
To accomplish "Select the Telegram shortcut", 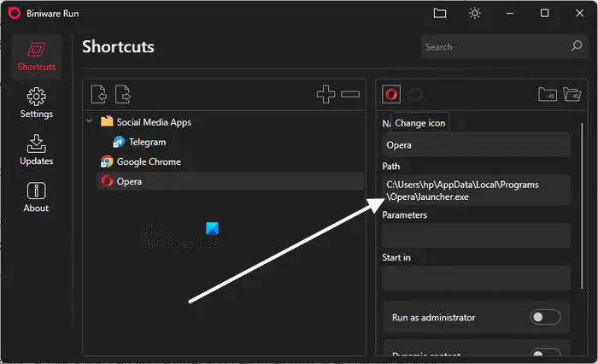I will pos(139,142).
